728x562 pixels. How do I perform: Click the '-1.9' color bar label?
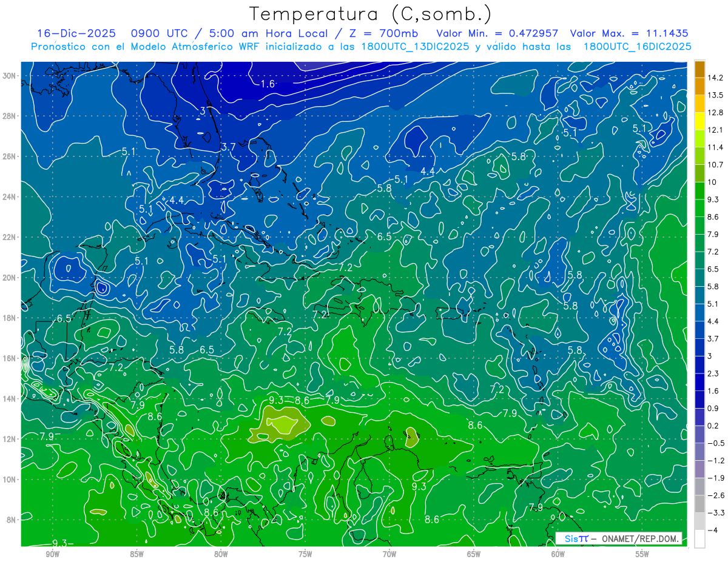coord(715,478)
